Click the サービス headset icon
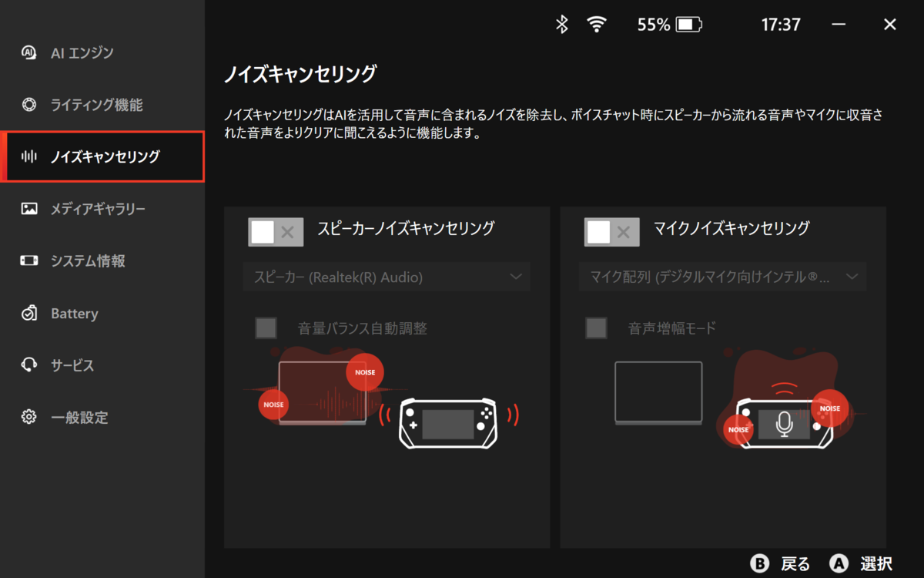Viewport: 924px width, 578px height. tap(29, 365)
